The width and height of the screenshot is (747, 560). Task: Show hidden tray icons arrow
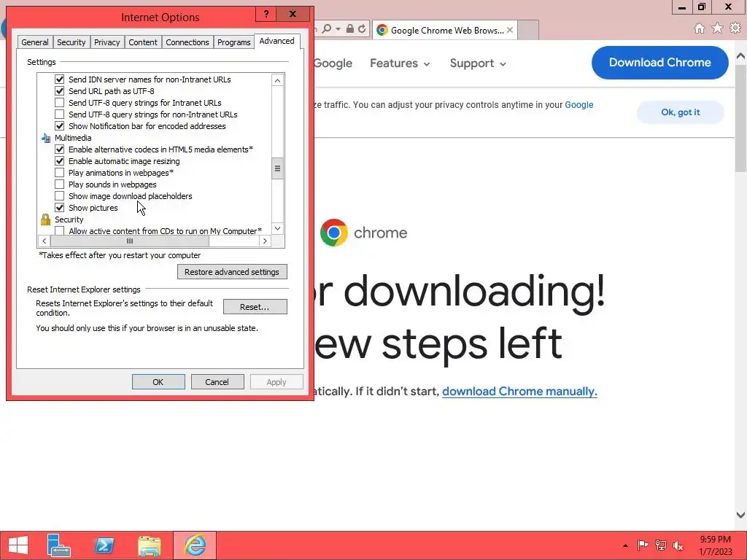pos(625,545)
